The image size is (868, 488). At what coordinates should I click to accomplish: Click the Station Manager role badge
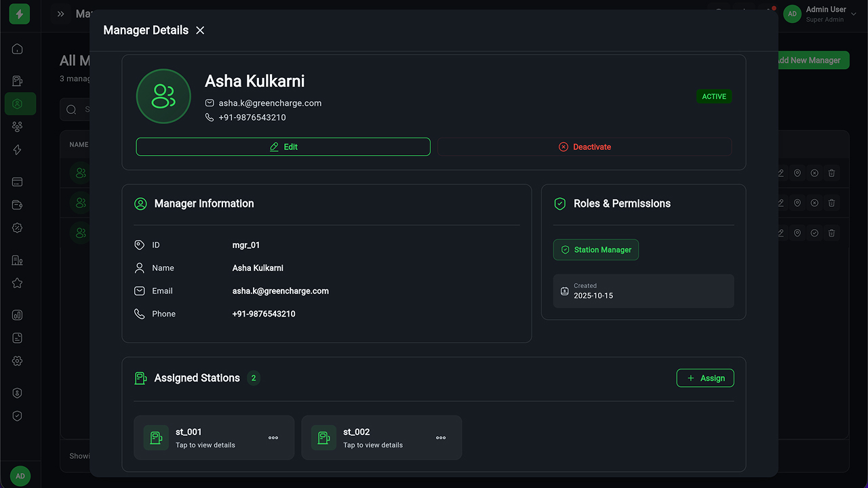[x=596, y=250]
